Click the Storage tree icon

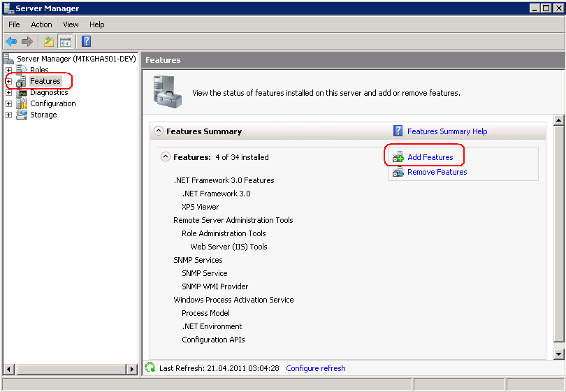click(x=22, y=115)
